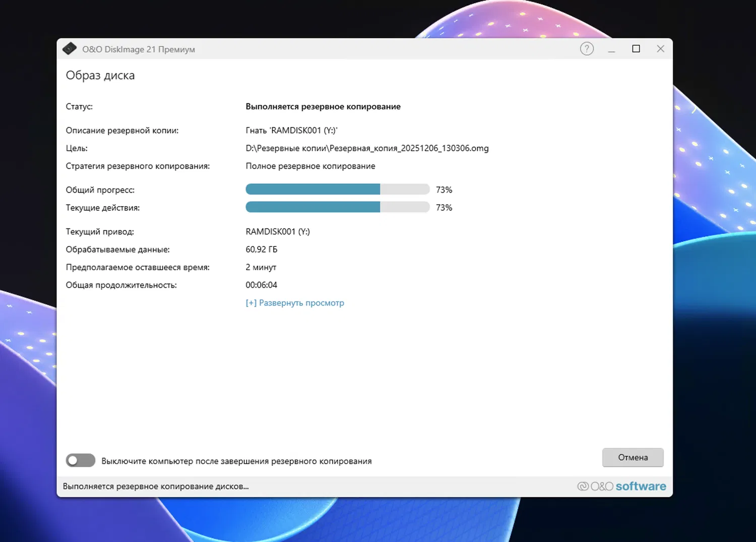Viewport: 756px width, 542px height.
Task: Click the O&O DiskImage app logo icon
Action: click(70, 49)
